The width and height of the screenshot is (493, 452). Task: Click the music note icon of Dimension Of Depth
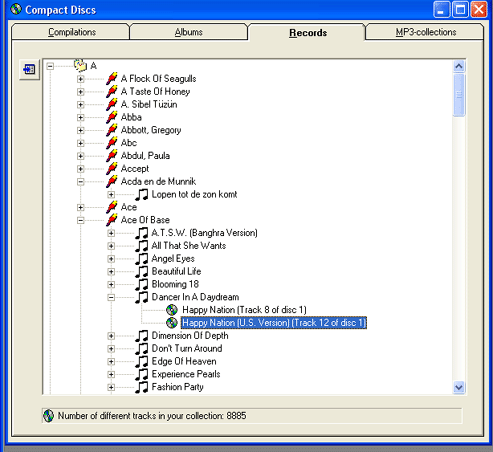click(x=142, y=336)
